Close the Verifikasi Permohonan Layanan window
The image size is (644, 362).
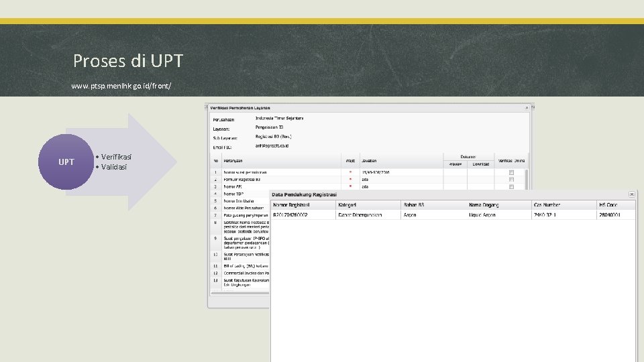tap(527, 108)
